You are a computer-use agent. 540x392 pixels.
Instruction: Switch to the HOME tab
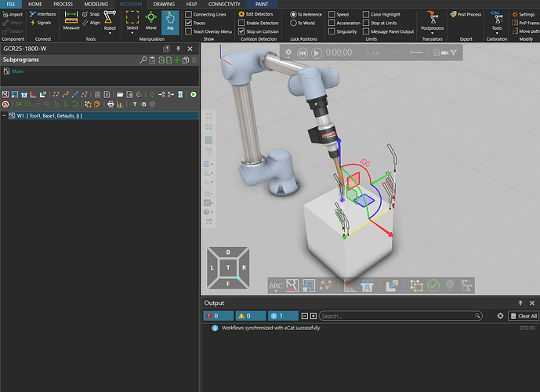tap(34, 4)
